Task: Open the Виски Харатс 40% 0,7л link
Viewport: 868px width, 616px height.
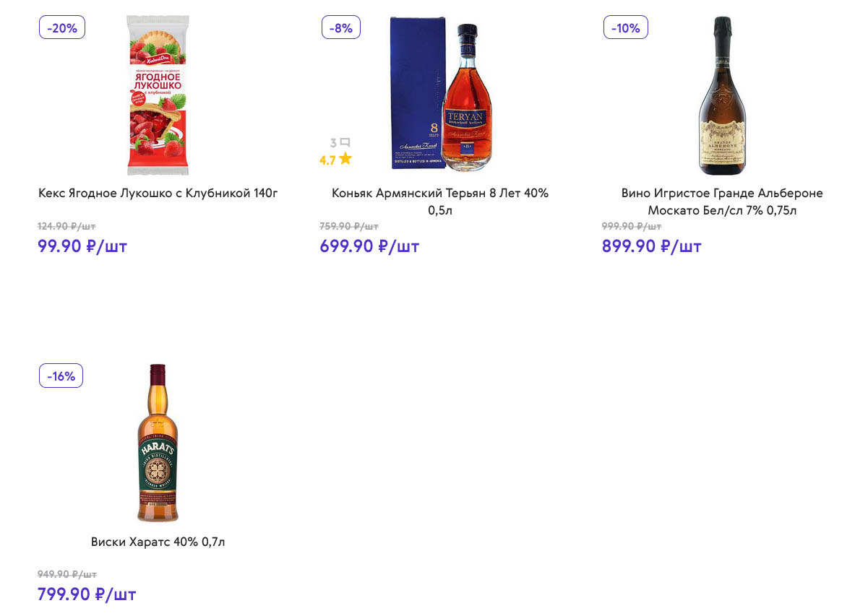Action: coord(158,542)
